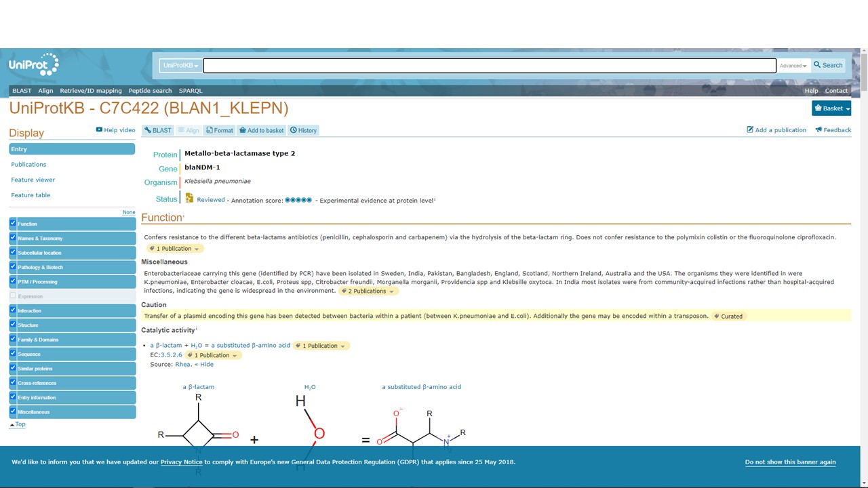The image size is (868, 488).
Task: Click the Help video link
Action: (115, 130)
